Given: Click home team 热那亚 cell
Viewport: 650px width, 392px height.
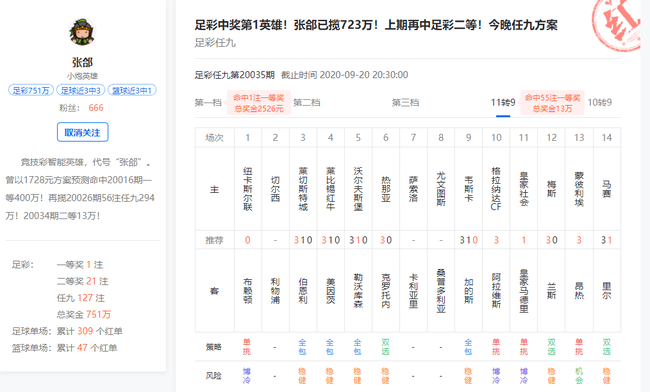Looking at the screenshot, I should [x=386, y=189].
